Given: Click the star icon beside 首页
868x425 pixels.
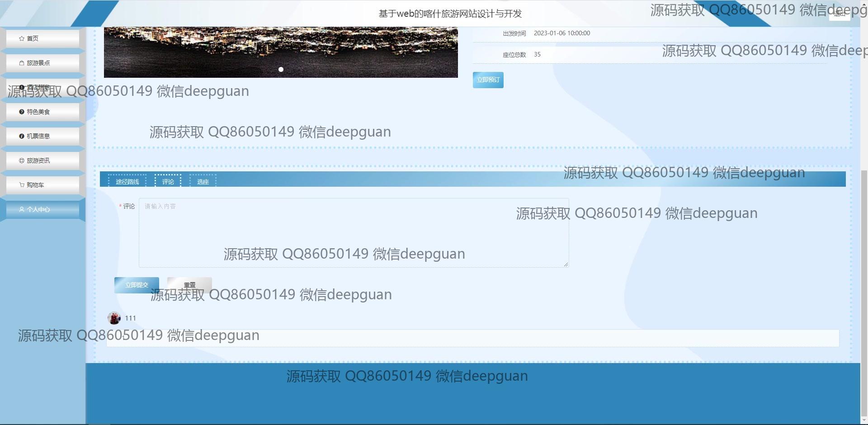Looking at the screenshot, I should [21, 38].
